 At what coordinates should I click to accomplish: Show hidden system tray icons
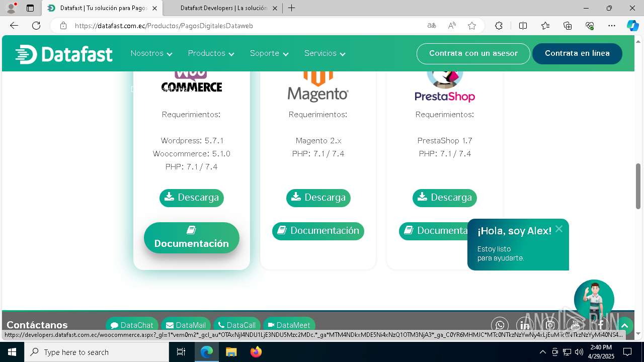click(542, 352)
